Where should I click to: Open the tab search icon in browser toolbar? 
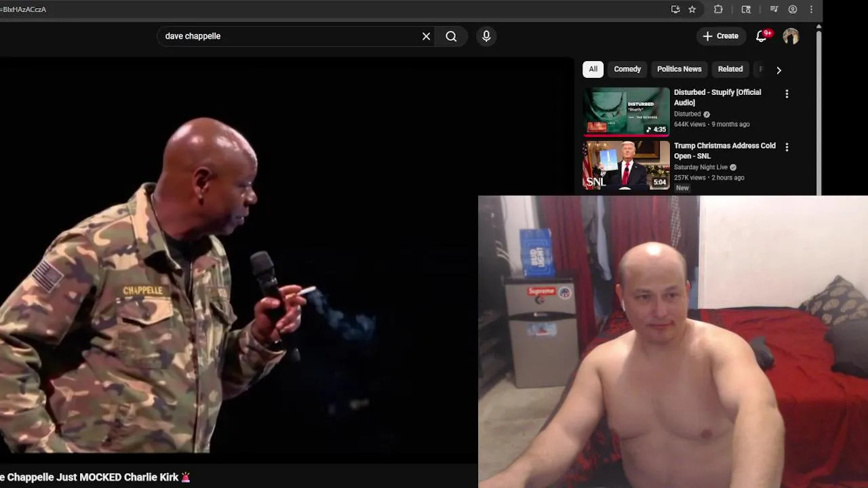(x=746, y=9)
